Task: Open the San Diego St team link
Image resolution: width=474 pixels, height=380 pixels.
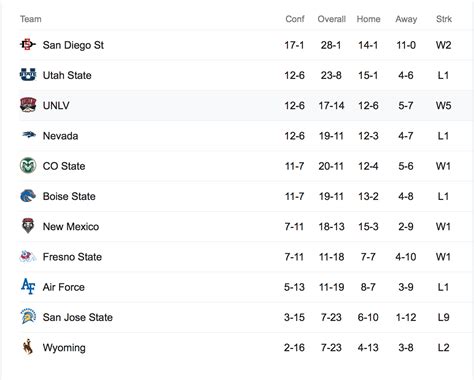Action: pos(73,45)
